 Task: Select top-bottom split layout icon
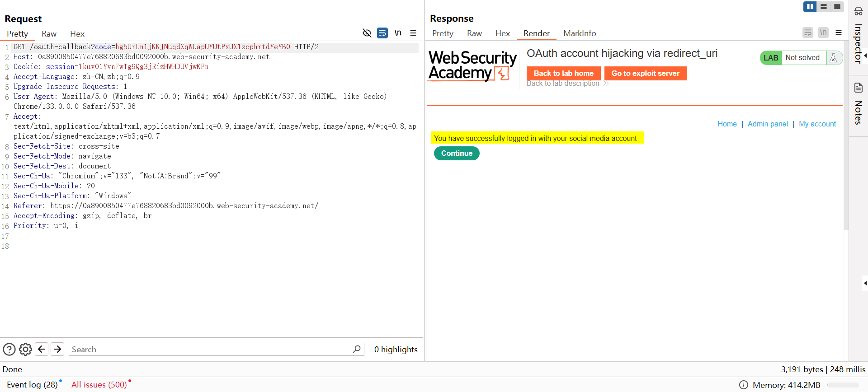point(824,7)
